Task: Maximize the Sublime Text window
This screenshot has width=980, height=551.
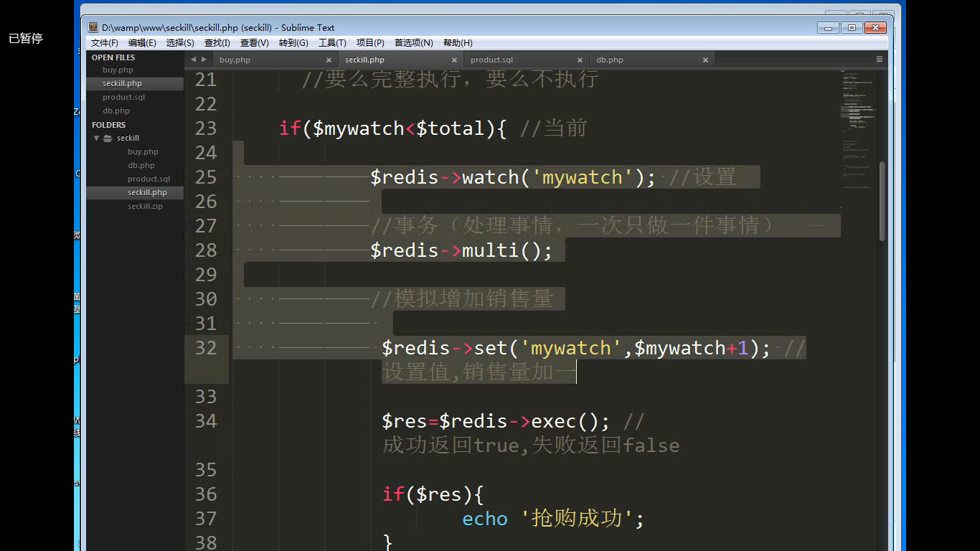Action: tap(852, 28)
